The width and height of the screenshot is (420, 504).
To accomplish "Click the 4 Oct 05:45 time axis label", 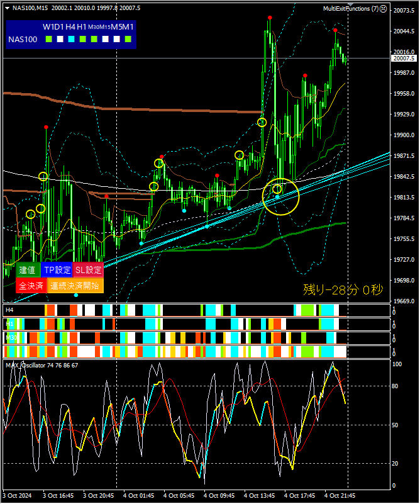I will [x=179, y=496].
